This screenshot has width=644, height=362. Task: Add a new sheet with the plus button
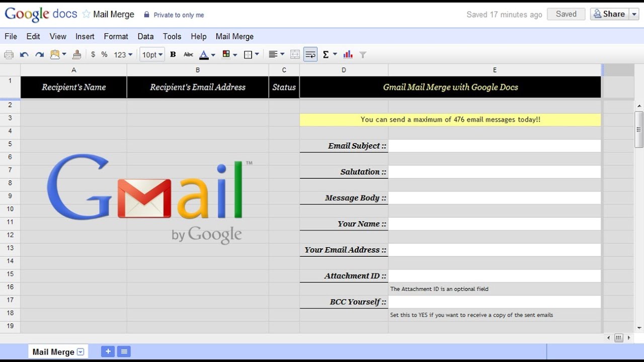coord(108,351)
